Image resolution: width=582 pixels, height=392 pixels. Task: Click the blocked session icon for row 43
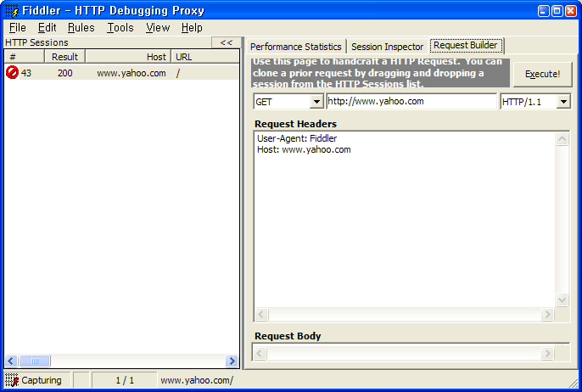[x=12, y=72]
